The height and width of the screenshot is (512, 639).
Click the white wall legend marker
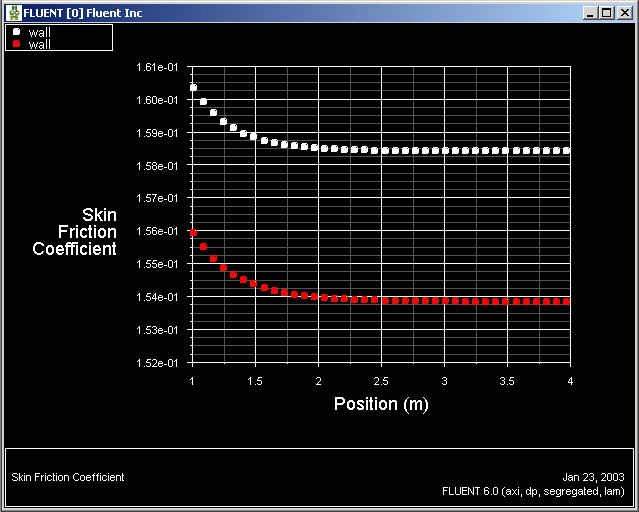pyautogui.click(x=17, y=32)
